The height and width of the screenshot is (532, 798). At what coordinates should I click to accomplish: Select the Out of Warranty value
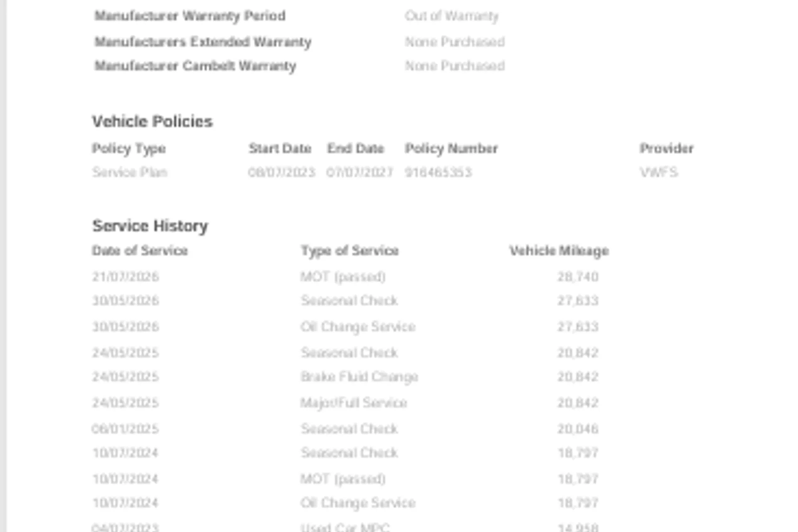[451, 16]
